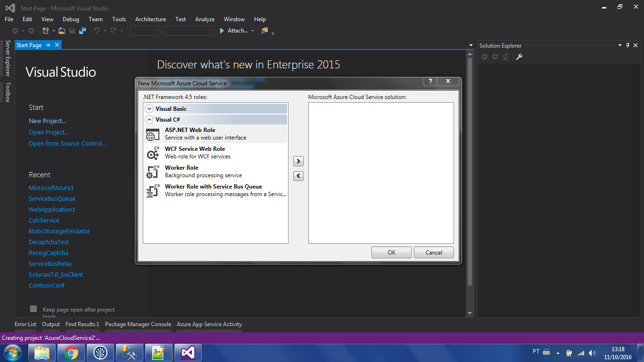This screenshot has width=644, height=362.
Task: Click OK in the Azure Cloud Service dialog
Action: (x=391, y=253)
